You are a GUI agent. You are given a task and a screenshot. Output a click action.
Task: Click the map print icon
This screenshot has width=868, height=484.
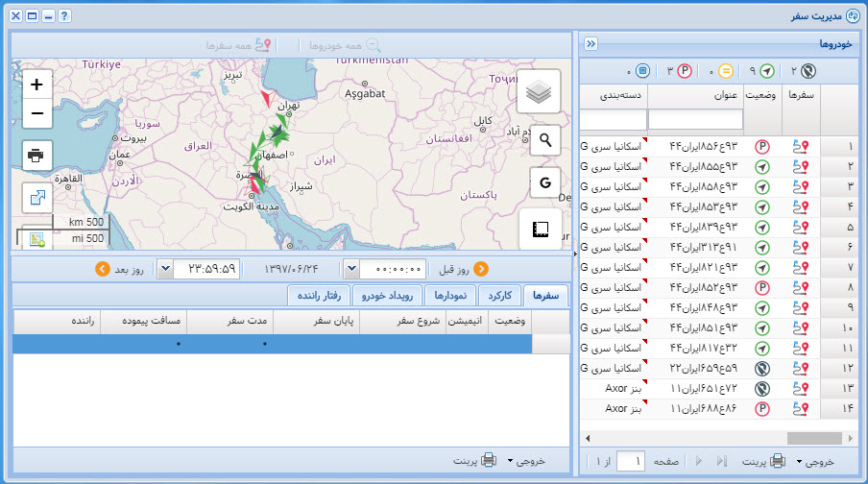coord(36,155)
